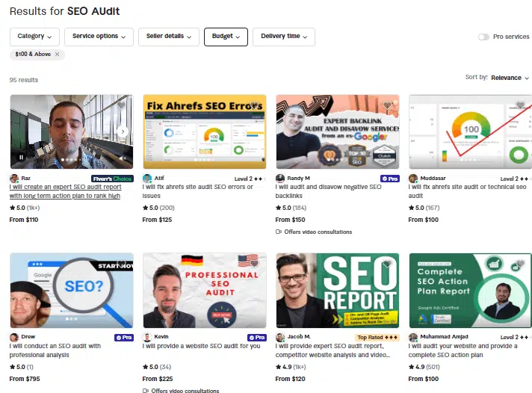Open Drew's seller avatar
This screenshot has height=393, width=532.
click(x=14, y=337)
